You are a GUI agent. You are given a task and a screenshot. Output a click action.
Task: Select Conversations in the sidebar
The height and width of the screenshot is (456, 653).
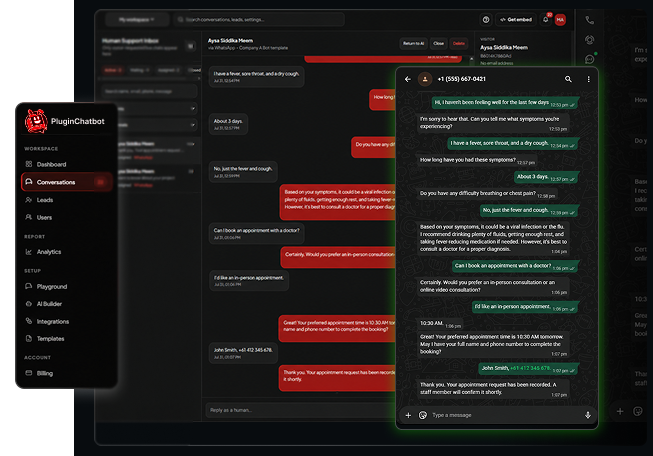click(x=67, y=182)
